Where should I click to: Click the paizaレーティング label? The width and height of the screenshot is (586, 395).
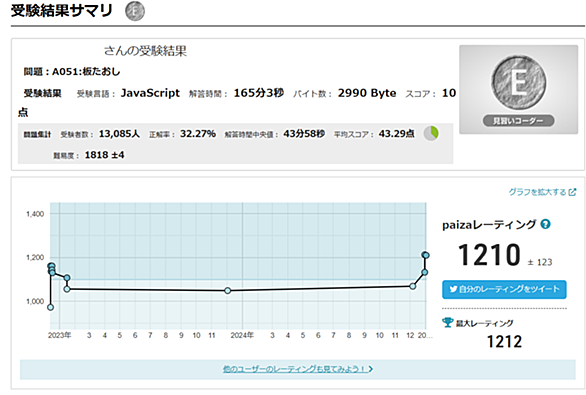[x=489, y=225]
